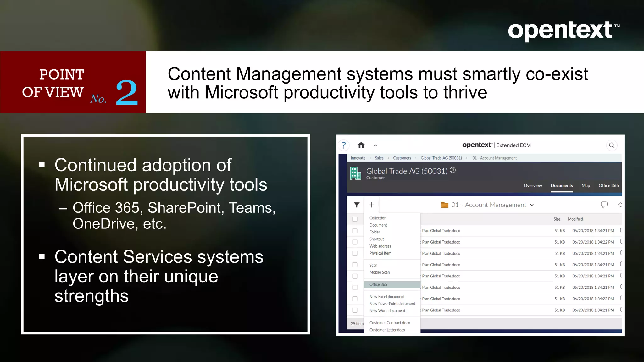The image size is (644, 362).
Task: Expand the 01 - Account Management dropdown arrow
Action: point(532,205)
